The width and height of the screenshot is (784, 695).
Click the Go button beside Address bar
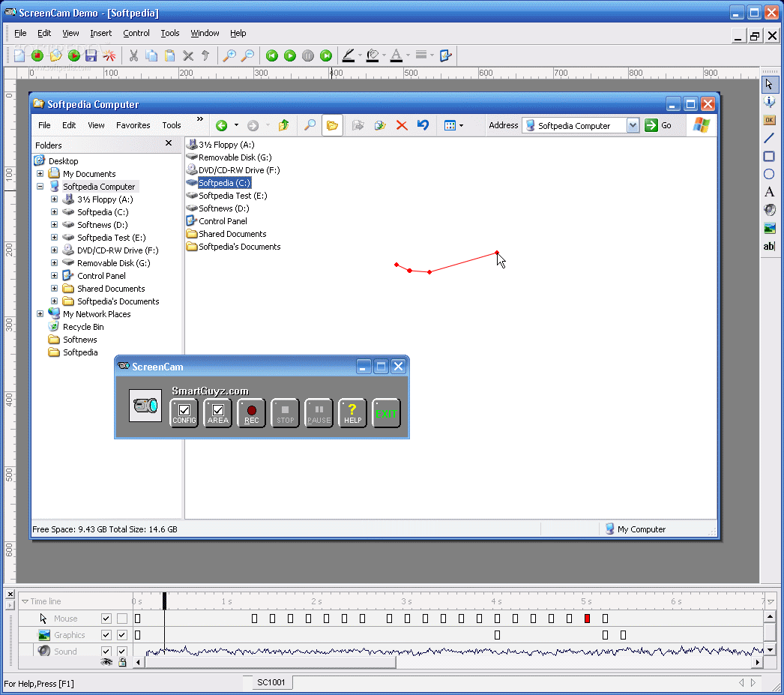coord(659,125)
